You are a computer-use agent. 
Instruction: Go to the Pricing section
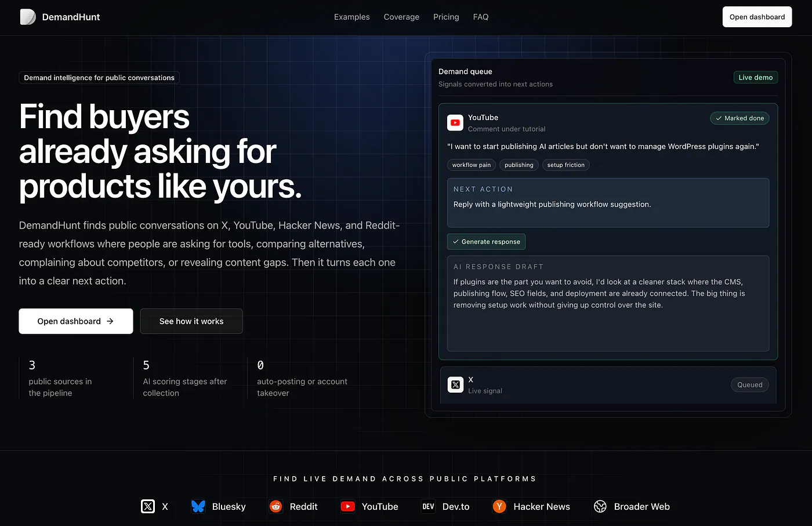[446, 17]
